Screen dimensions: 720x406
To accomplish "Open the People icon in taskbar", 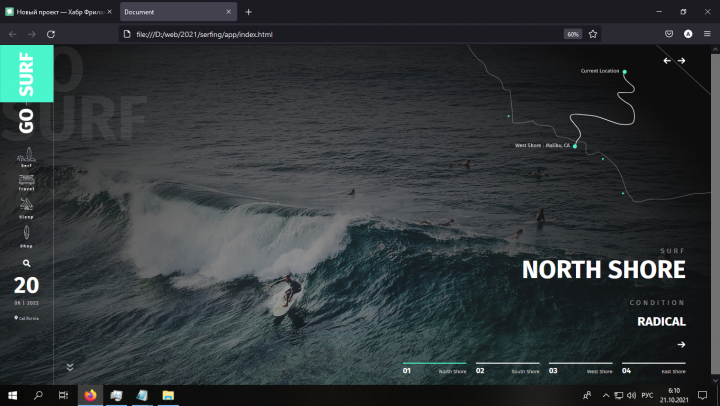I will (x=587, y=395).
